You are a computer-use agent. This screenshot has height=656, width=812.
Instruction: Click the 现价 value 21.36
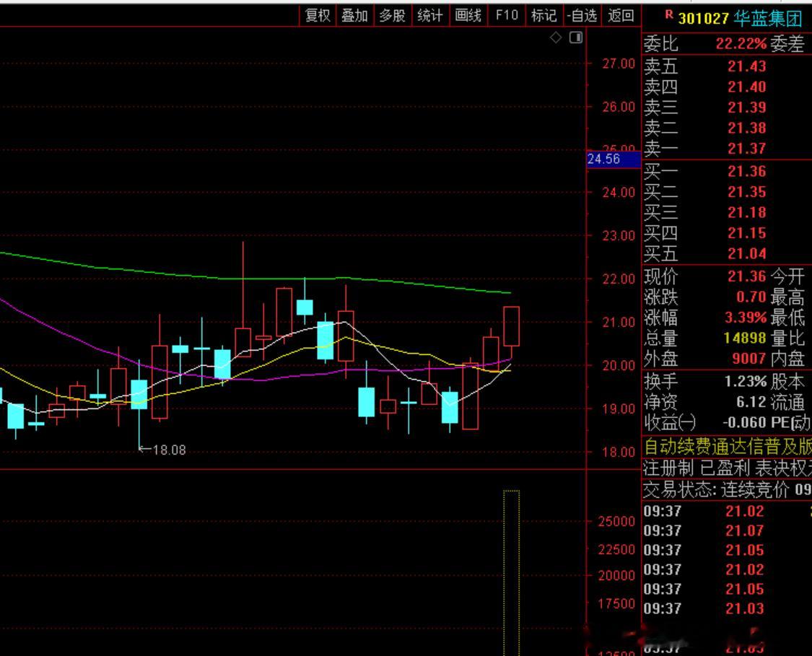(746, 276)
